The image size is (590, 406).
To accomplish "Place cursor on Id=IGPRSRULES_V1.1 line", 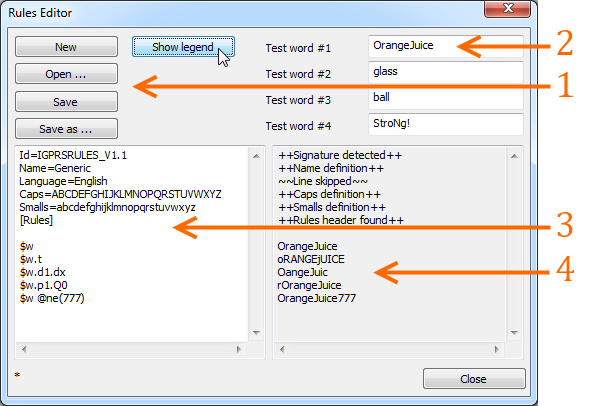I will coord(73,155).
